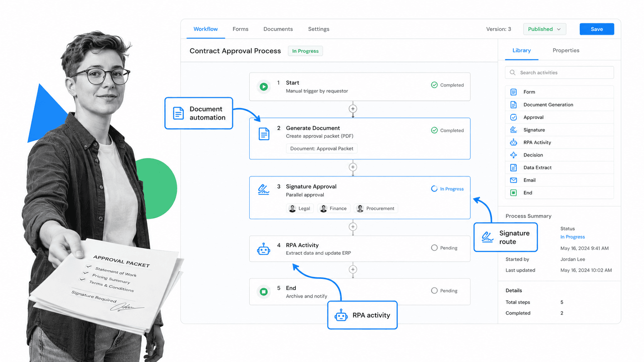Click the Finance approver chip label
644x362 pixels.
coord(338,209)
